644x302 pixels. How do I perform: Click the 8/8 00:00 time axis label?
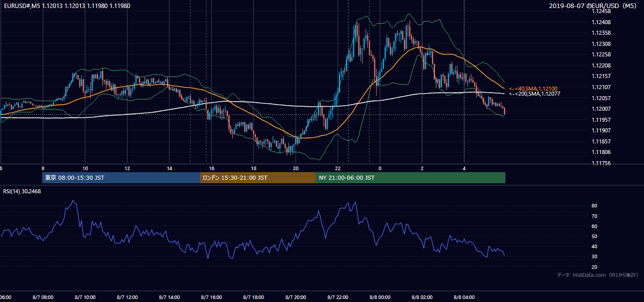[380, 297]
